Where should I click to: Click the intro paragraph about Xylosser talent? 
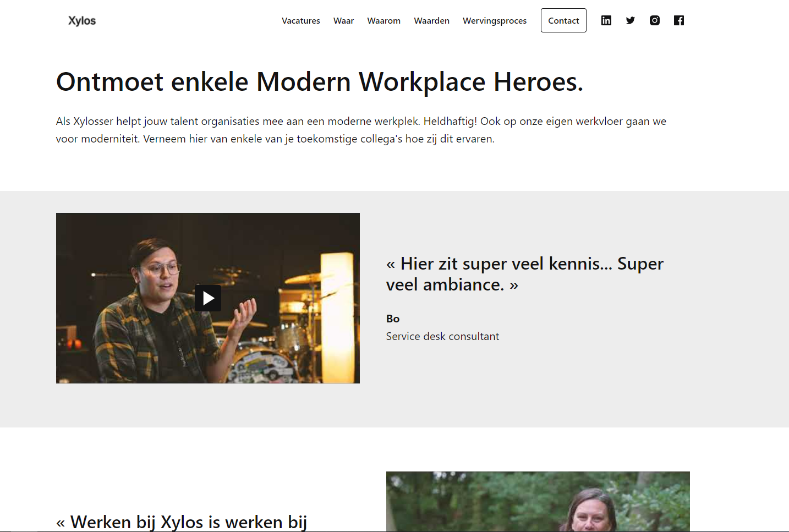click(360, 130)
